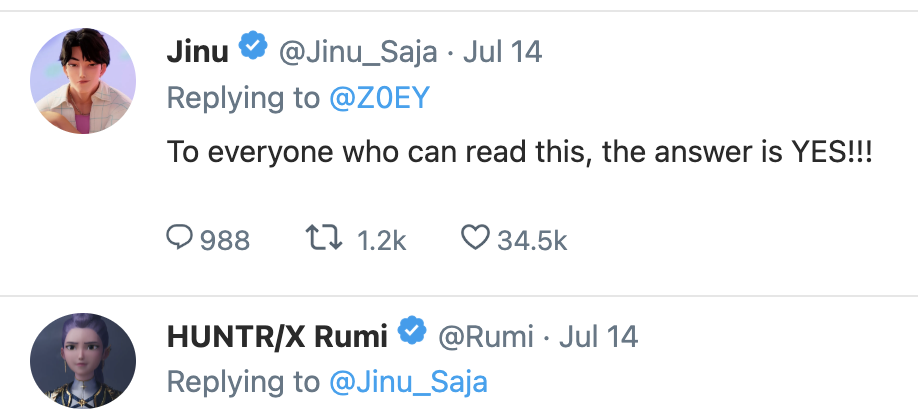Screen dimensions: 918x412
Task: Click the 1.2k retweet count
Action: (x=381, y=240)
